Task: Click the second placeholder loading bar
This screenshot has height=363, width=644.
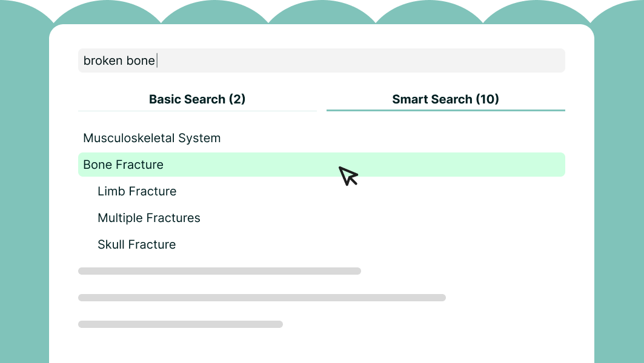Action: [261, 297]
